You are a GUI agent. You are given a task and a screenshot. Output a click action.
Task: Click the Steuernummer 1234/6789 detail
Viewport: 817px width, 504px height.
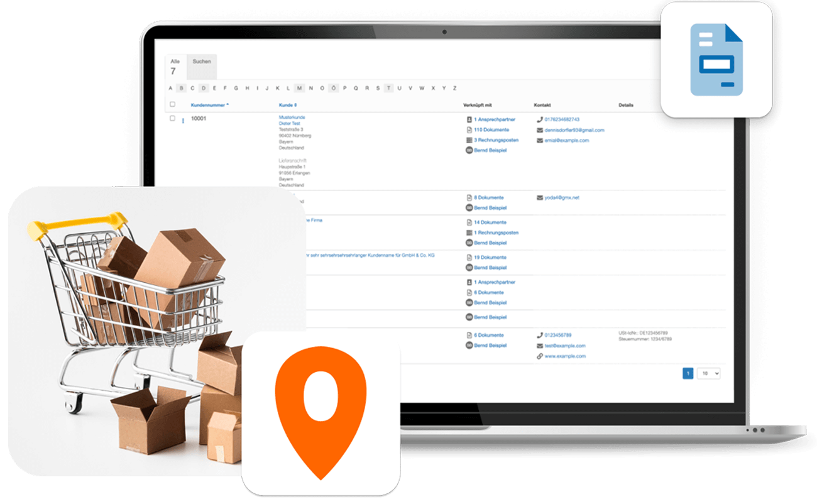click(x=645, y=339)
